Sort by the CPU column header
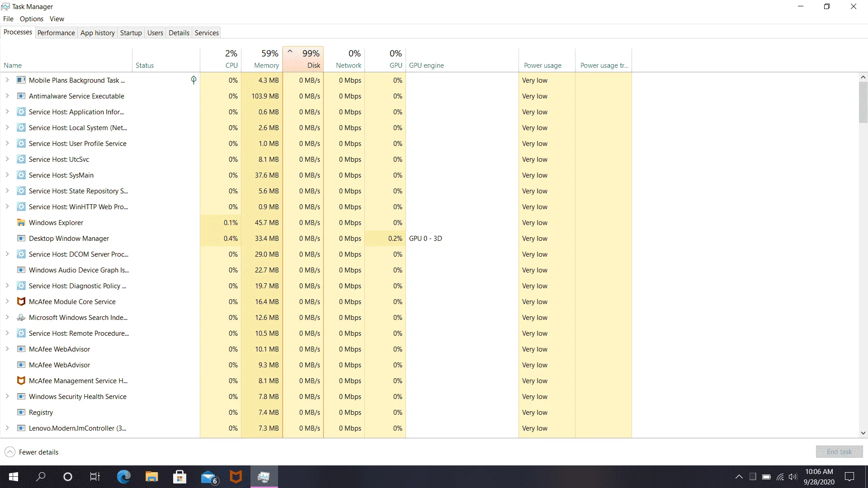Screen dimensions: 868x488 (221, 59)
